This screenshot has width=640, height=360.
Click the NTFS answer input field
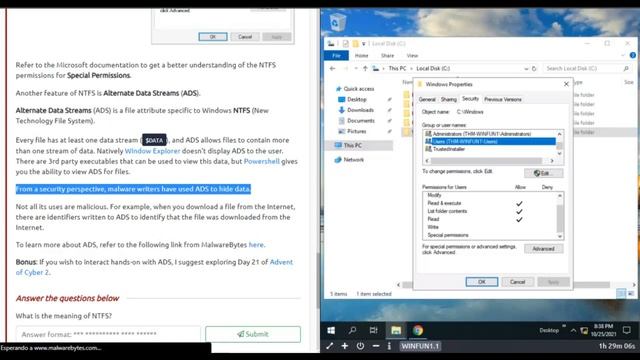[108, 334]
